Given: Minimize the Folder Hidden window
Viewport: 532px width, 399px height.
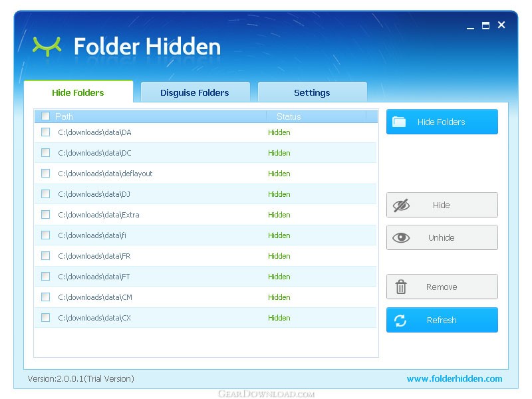Looking at the screenshot, I should click(470, 28).
